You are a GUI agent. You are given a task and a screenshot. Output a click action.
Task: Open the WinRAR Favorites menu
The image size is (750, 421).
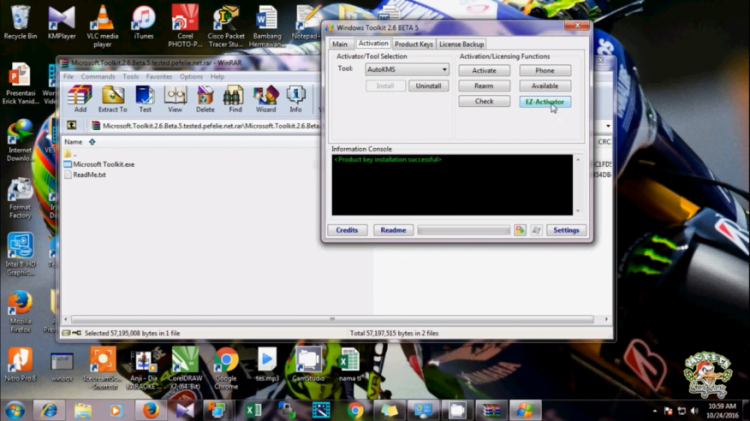tap(159, 77)
